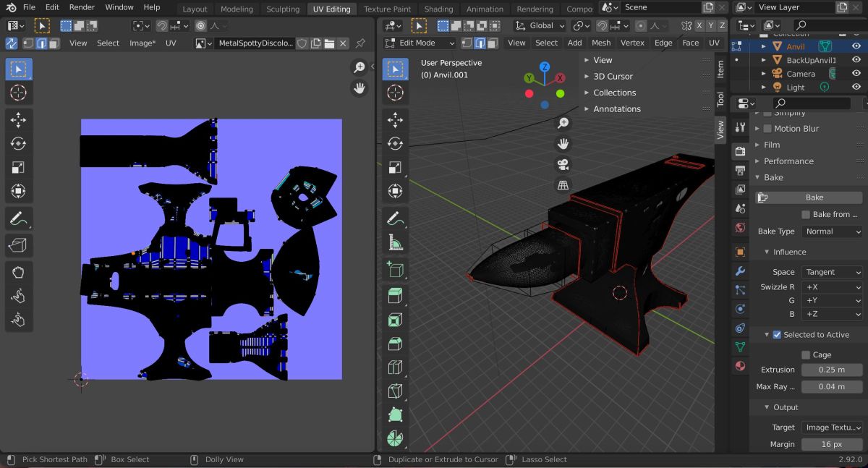Screen dimensions: 868x468
Task: Open the Object Data mesh properties tab
Action: click(x=740, y=347)
